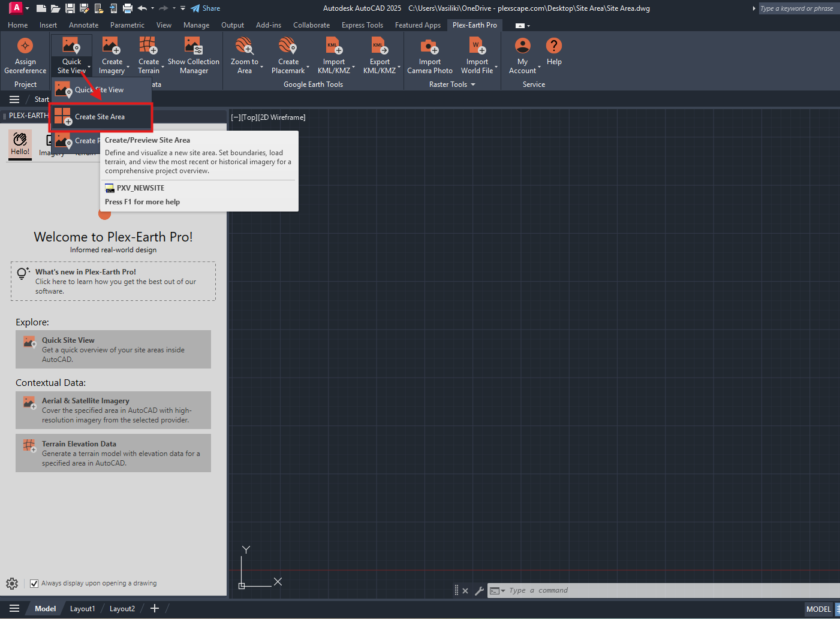This screenshot has width=840, height=619.
Task: Click the Quick Site View explore card
Action: 113,349
